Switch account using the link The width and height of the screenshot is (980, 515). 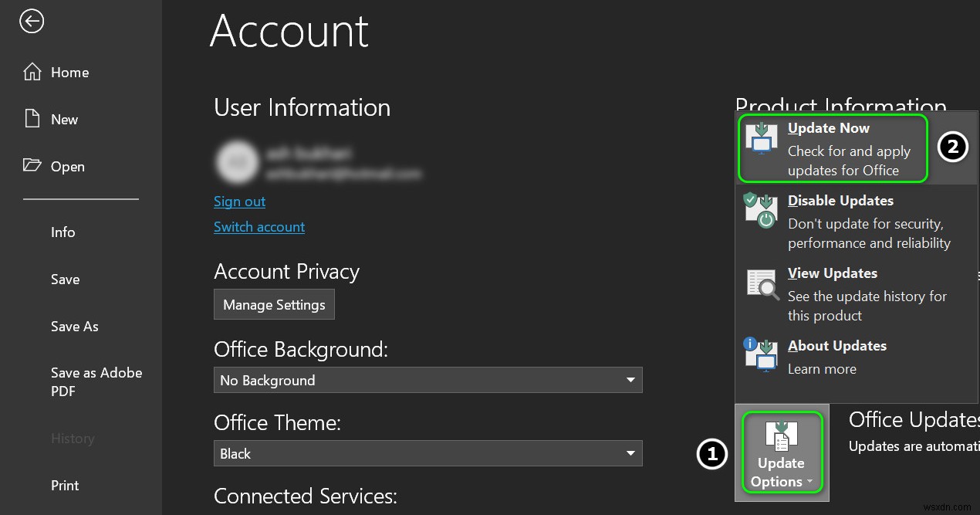click(x=259, y=226)
